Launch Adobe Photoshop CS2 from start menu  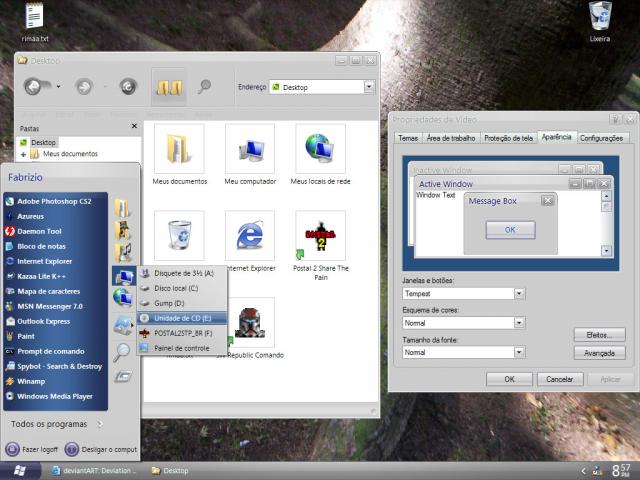[55, 201]
